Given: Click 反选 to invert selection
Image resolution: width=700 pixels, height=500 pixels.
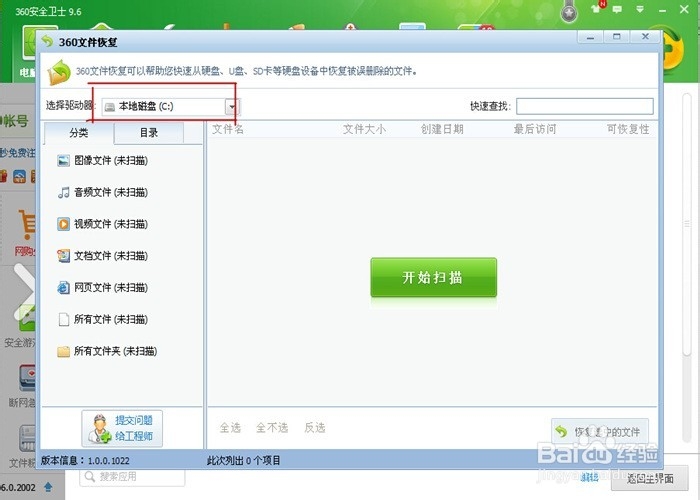Looking at the screenshot, I should 315,428.
